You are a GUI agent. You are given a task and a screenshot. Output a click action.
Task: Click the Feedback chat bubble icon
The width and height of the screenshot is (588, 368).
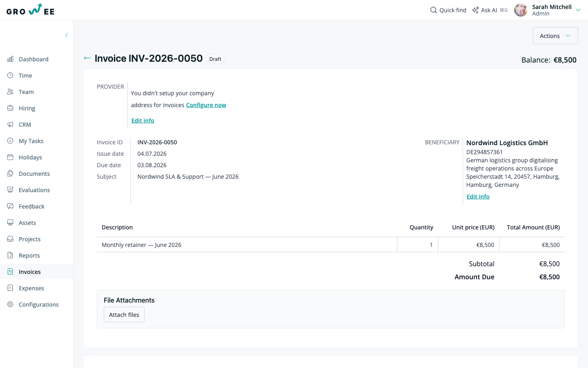(x=10, y=206)
